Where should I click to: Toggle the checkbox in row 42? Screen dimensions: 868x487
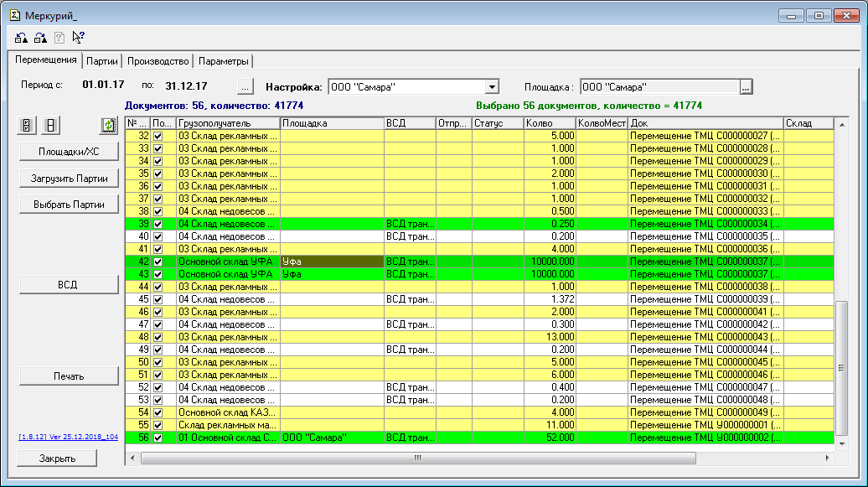[x=158, y=262]
